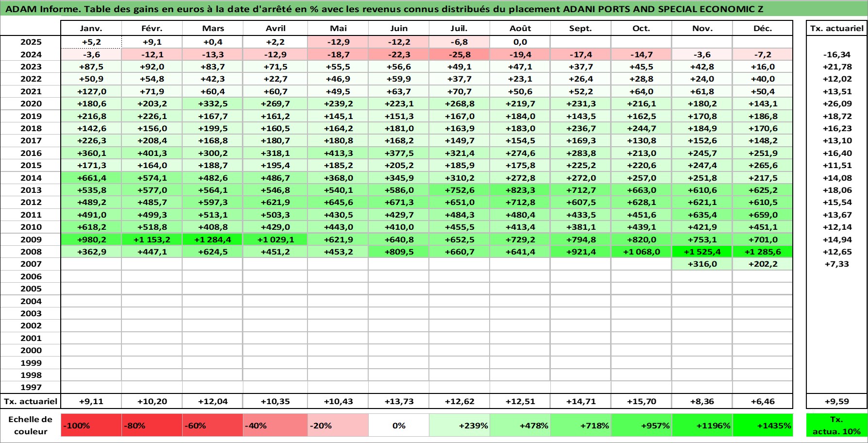Select the Janv. column header

pyautogui.click(x=91, y=28)
